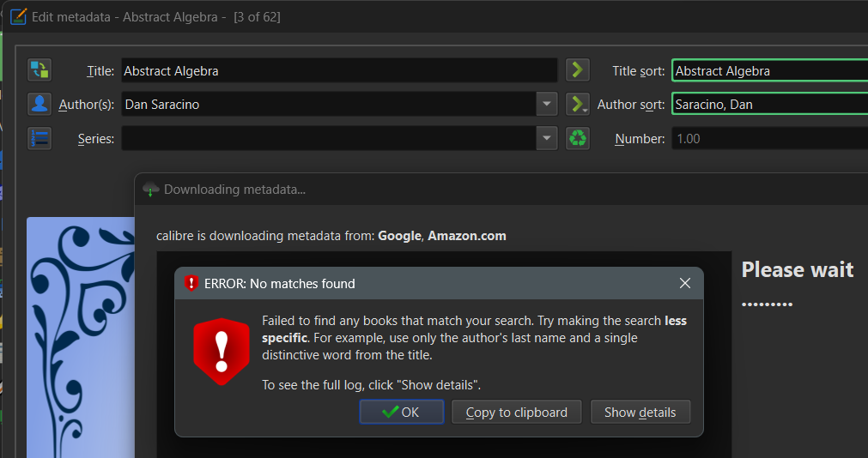Viewport: 868px width, 458px height.
Task: Select the series Number field
Action: 768,139
